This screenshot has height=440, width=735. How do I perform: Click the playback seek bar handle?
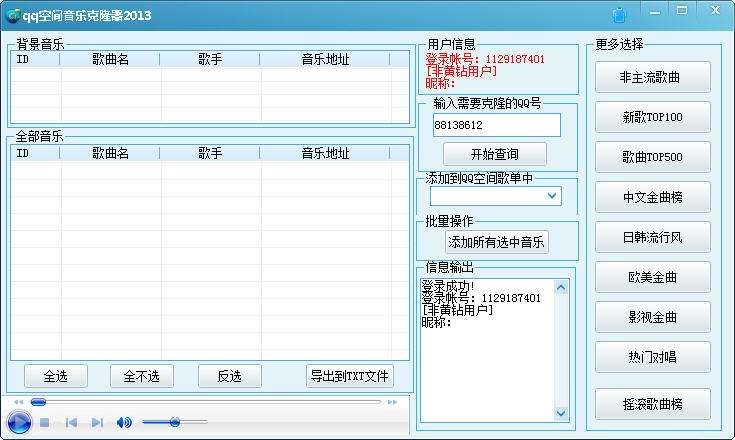click(x=38, y=402)
